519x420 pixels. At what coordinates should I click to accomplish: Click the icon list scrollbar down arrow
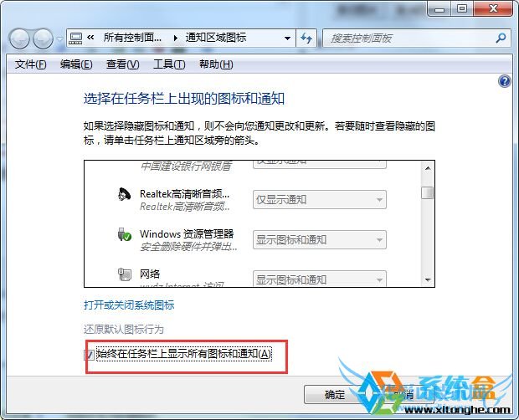(x=428, y=280)
